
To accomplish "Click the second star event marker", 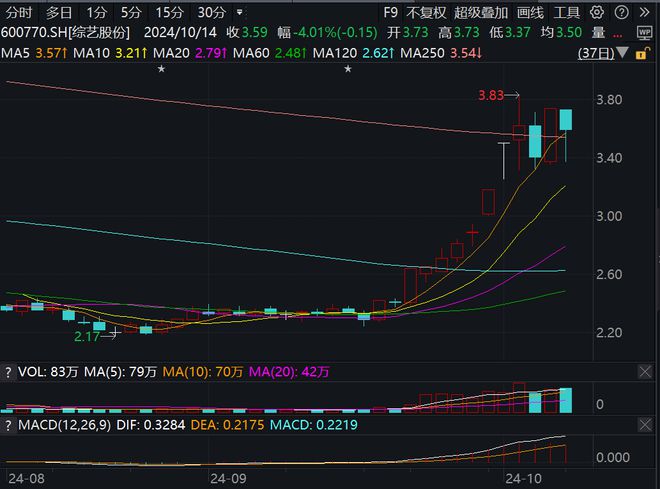I will [x=348, y=69].
